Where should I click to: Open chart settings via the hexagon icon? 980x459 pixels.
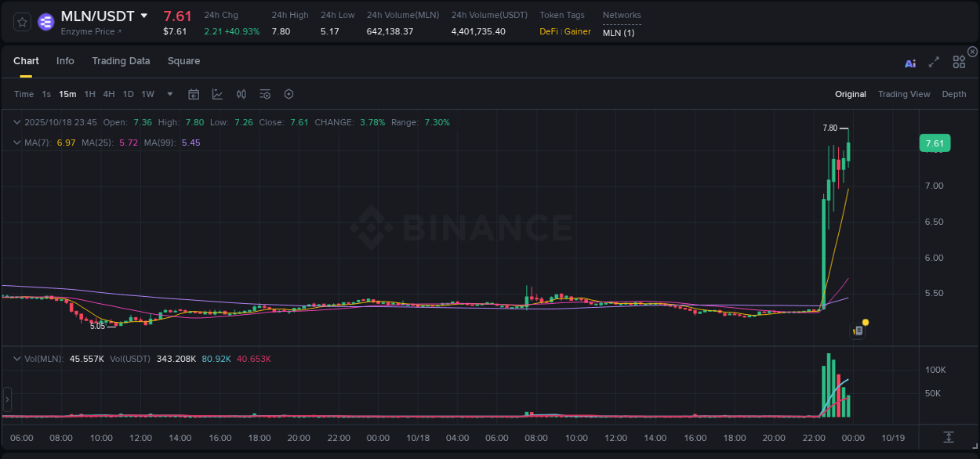(289, 94)
